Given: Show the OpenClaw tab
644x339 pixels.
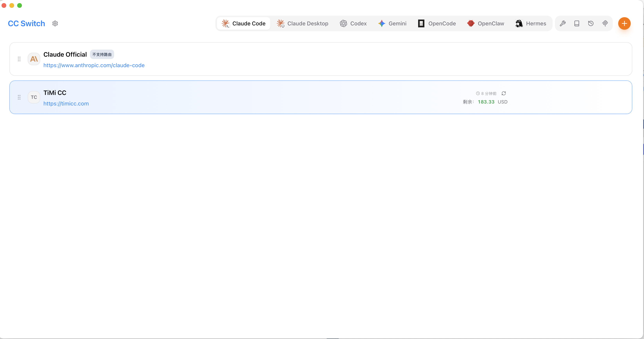Looking at the screenshot, I should (486, 23).
